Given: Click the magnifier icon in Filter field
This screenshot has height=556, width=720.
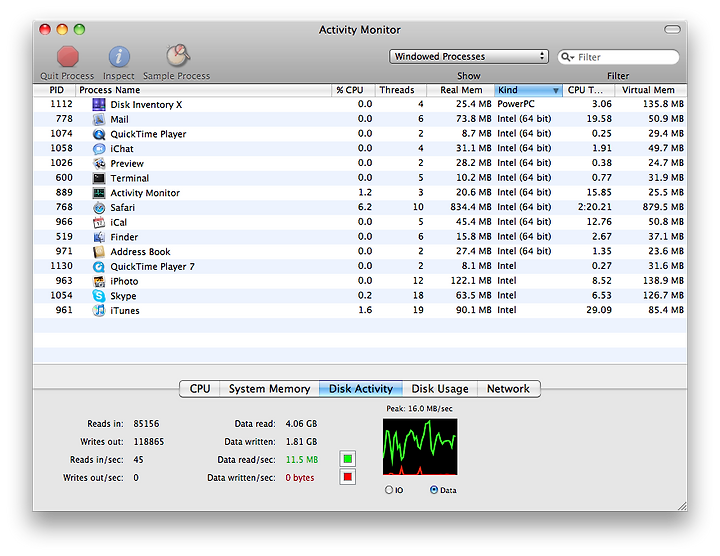Looking at the screenshot, I should pyautogui.click(x=567, y=57).
